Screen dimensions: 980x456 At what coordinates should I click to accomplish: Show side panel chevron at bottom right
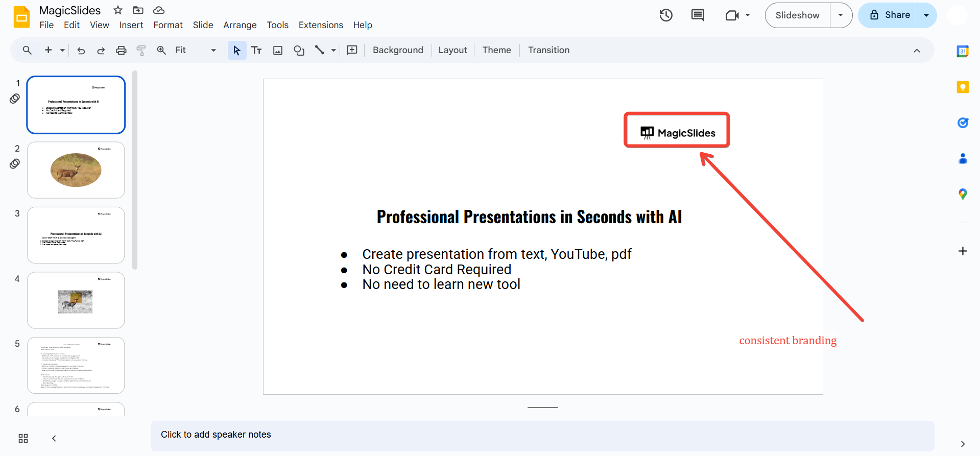pos(963,444)
